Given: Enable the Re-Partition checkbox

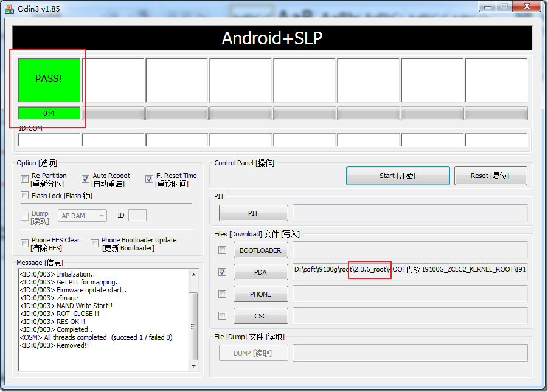Looking at the screenshot, I should [24, 179].
